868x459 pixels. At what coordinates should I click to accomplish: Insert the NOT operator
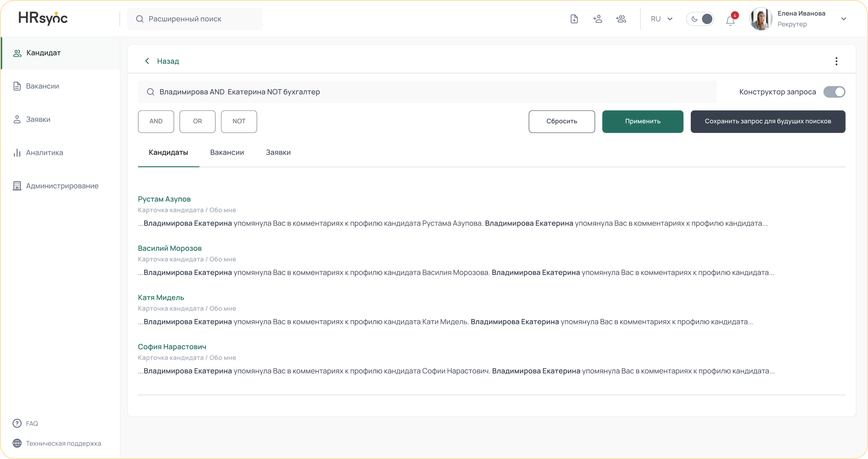tap(239, 121)
